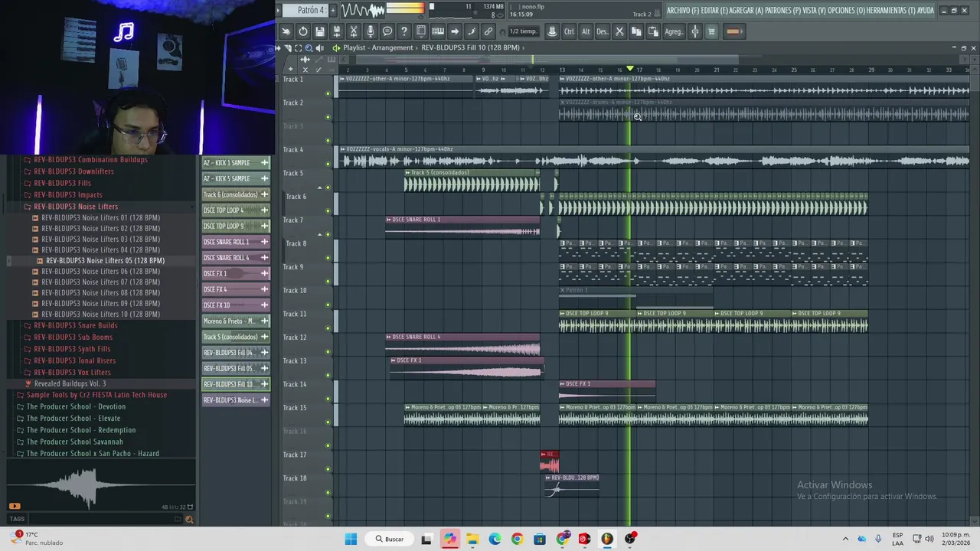Click the playlist horizontal scrollbar
The image size is (980, 551).
[547, 60]
